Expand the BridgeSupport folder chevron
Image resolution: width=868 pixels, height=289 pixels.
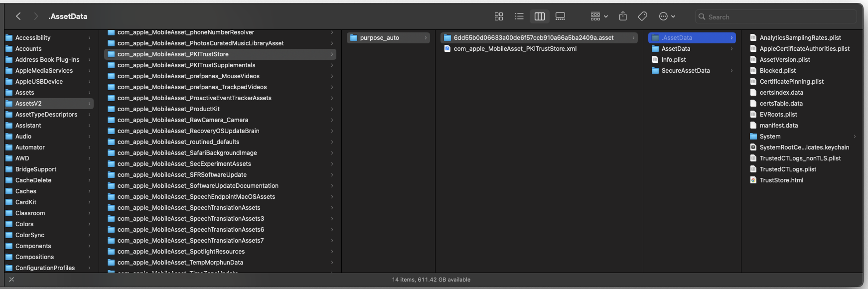[x=90, y=169]
